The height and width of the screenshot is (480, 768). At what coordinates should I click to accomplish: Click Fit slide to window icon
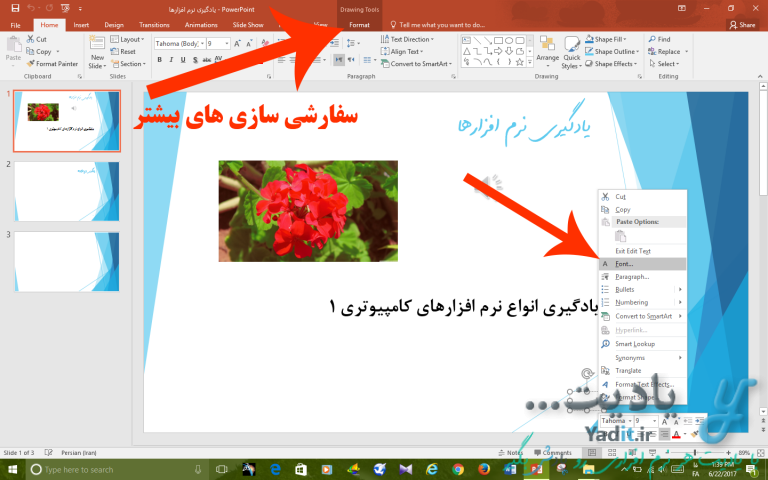[760, 453]
